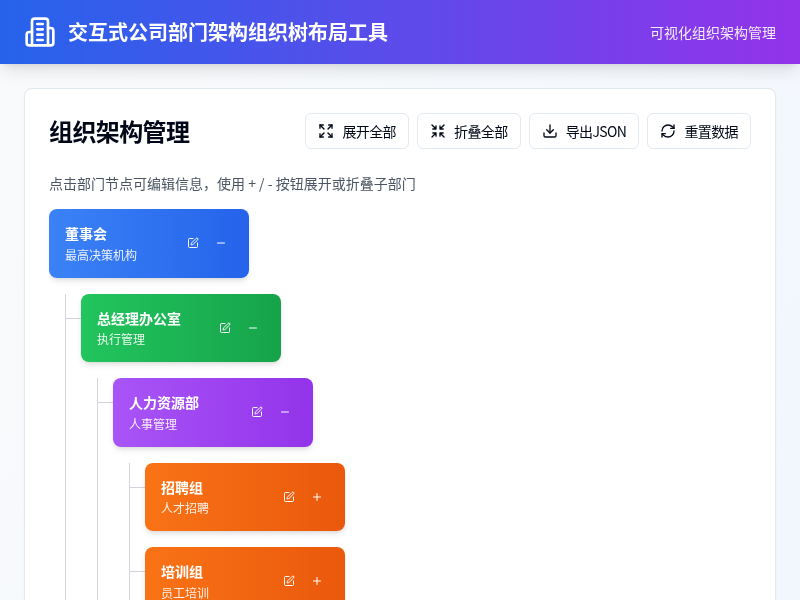Image resolution: width=800 pixels, height=600 pixels.
Task: Click the 组织架构管理 heading
Action: [x=119, y=133]
